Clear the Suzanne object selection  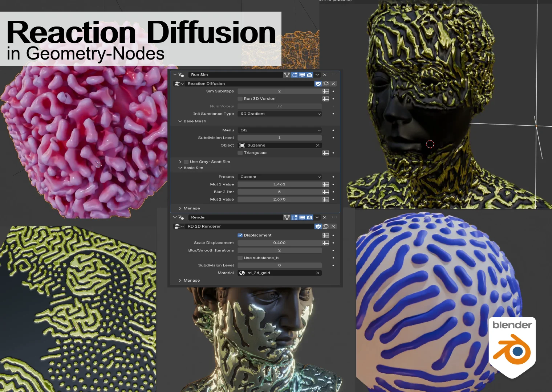pyautogui.click(x=318, y=146)
